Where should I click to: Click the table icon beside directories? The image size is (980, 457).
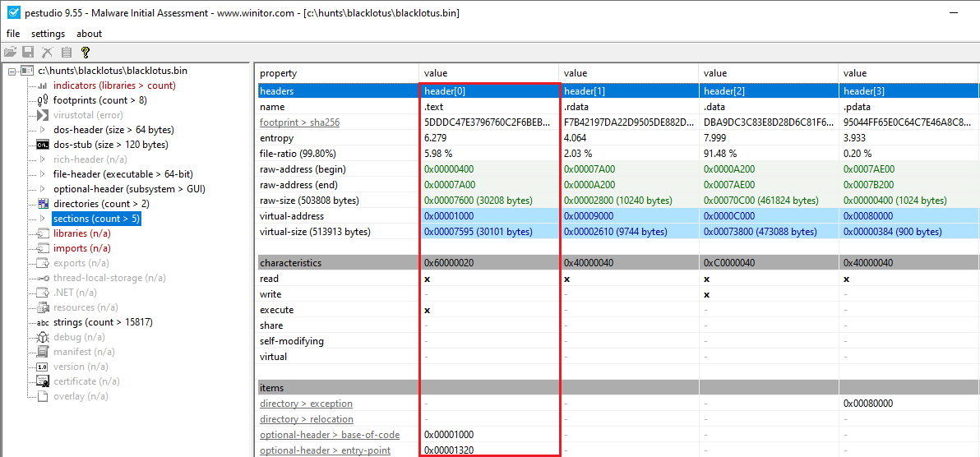(x=43, y=204)
